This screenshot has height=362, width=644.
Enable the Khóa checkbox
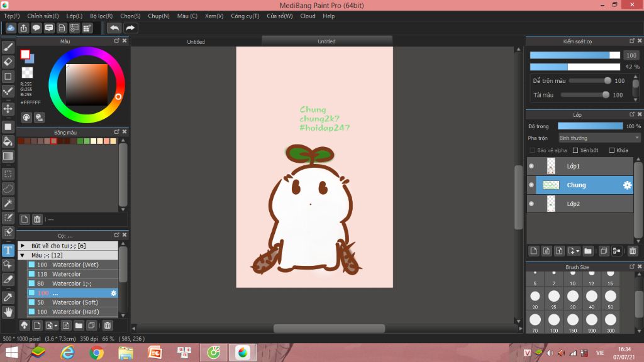pyautogui.click(x=611, y=150)
